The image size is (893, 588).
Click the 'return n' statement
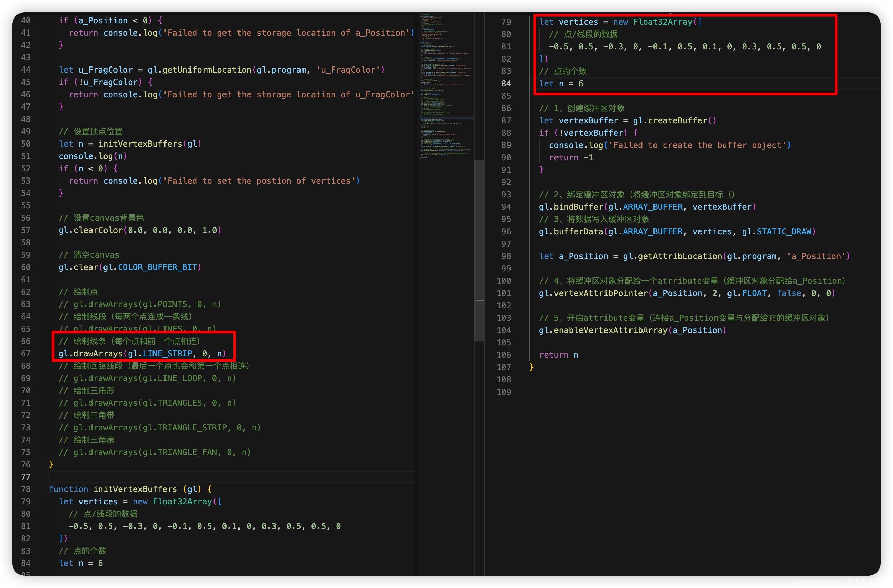click(558, 355)
